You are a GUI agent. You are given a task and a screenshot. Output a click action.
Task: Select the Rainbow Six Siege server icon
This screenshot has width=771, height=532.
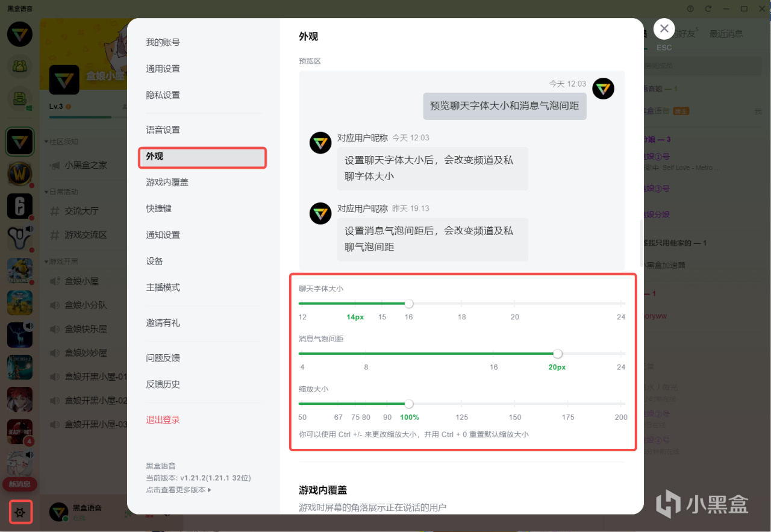[x=20, y=205]
